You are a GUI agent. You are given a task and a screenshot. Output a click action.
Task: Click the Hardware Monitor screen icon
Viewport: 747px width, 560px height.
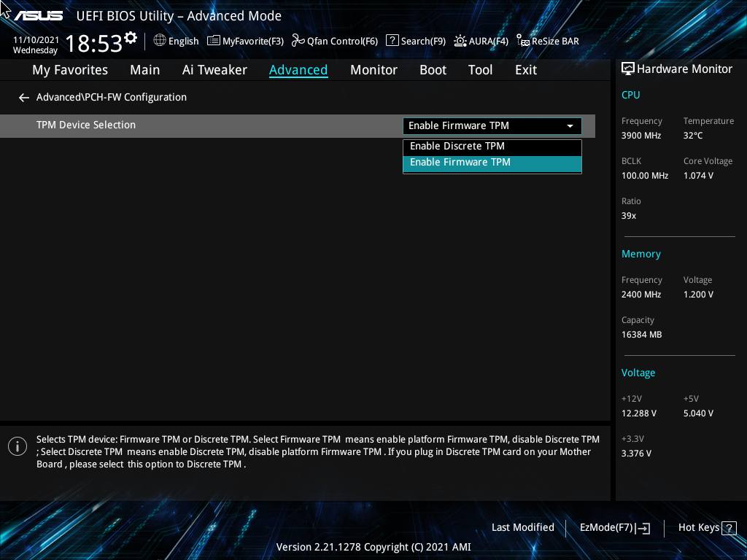coord(628,69)
